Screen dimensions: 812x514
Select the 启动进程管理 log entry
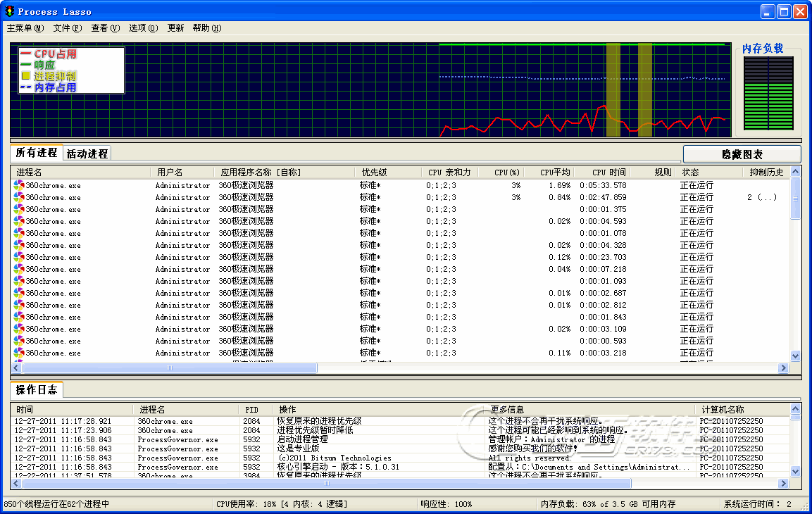(302, 439)
